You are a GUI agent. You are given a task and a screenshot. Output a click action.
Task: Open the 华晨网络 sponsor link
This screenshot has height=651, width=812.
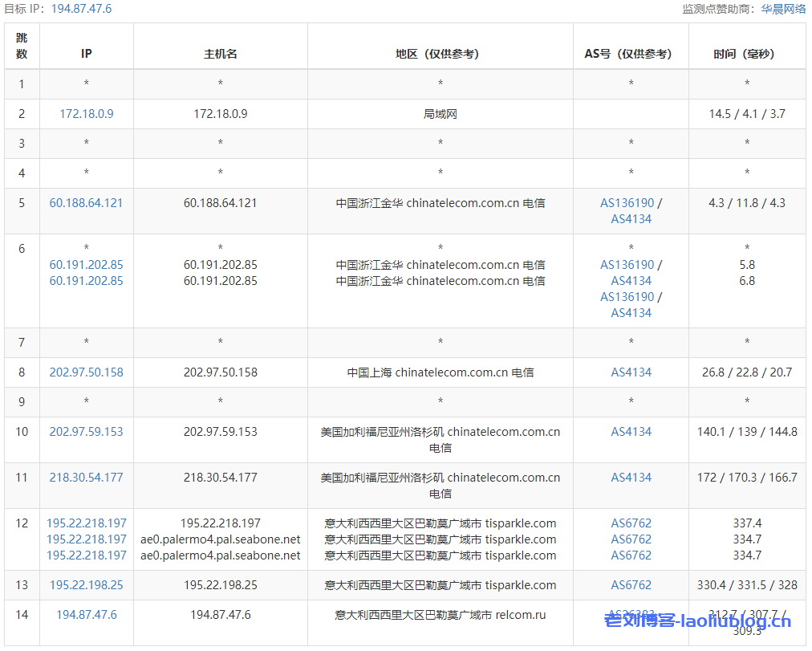(x=782, y=9)
